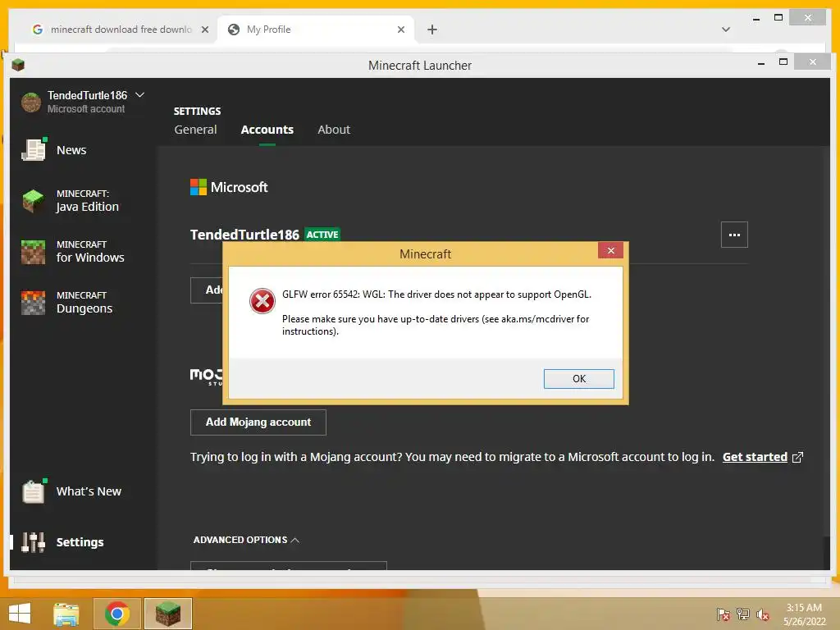Image resolution: width=840 pixels, height=630 pixels.
Task: Open the Windows Start button
Action: [x=20, y=614]
